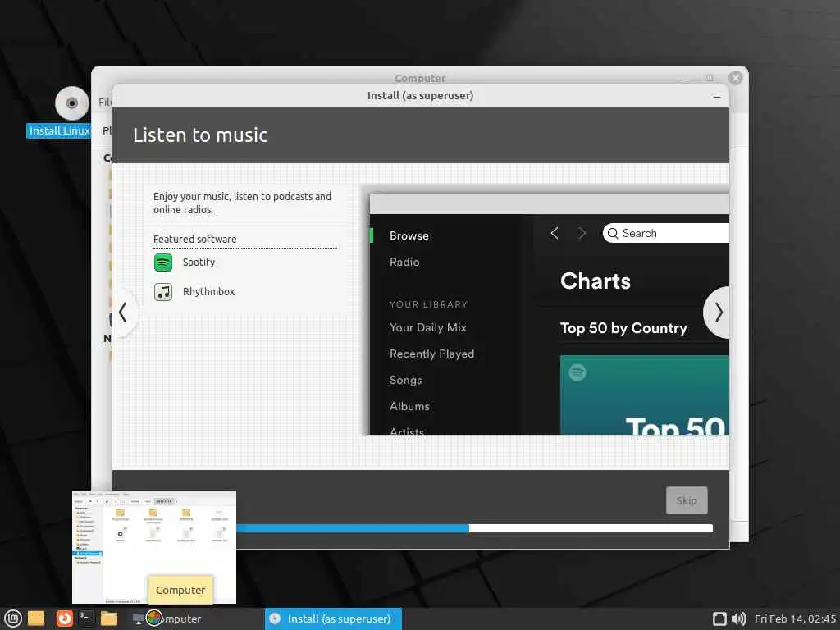Click the Computer window preview thumbnail
840x630 pixels.
pyautogui.click(x=154, y=547)
